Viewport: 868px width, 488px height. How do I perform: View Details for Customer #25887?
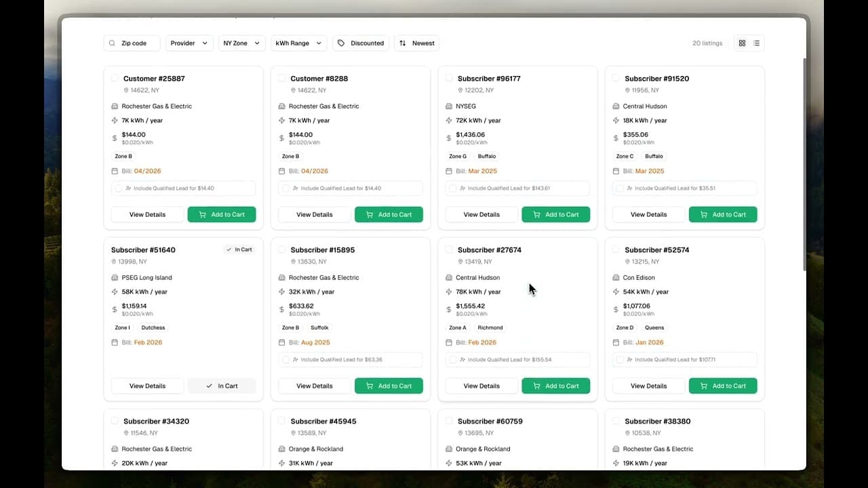(x=147, y=215)
